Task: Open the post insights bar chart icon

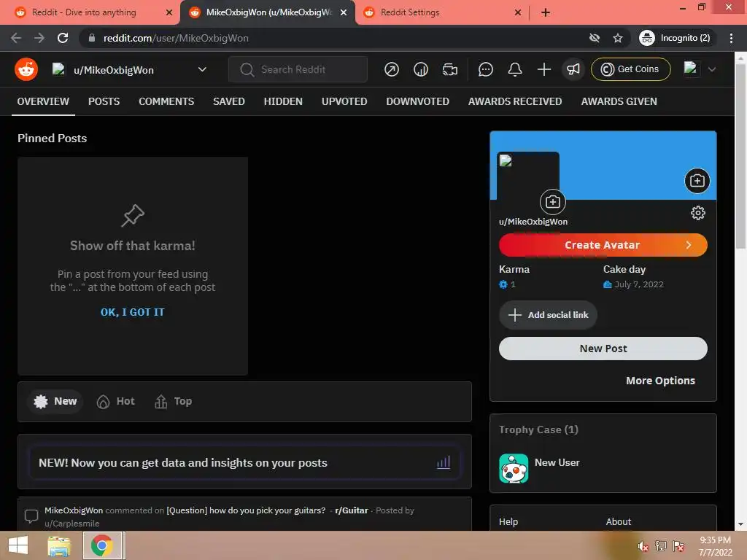Action: pyautogui.click(x=444, y=462)
